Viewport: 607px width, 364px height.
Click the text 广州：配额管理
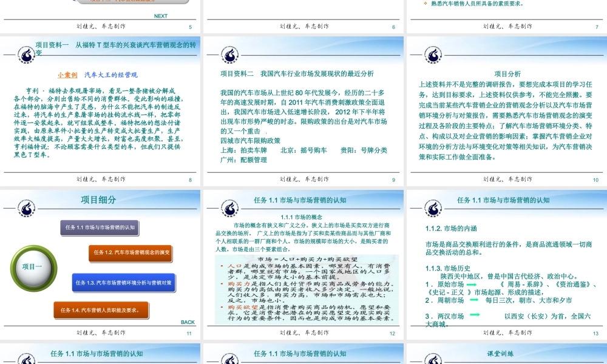tap(244, 160)
